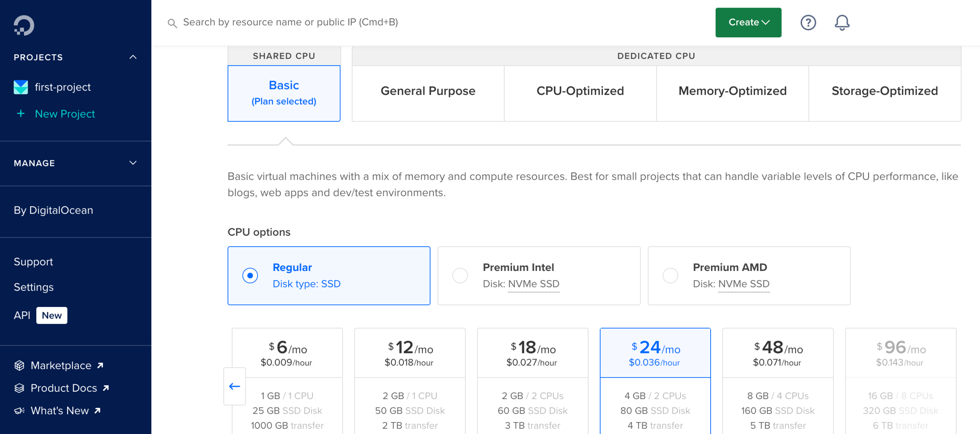Viewport: 980px width, 434px height.
Task: Open the Support page
Action: tap(33, 262)
